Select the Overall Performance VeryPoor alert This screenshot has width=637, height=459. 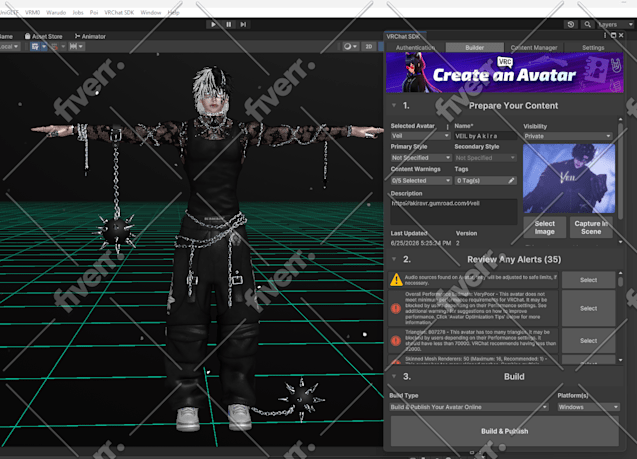(x=588, y=308)
